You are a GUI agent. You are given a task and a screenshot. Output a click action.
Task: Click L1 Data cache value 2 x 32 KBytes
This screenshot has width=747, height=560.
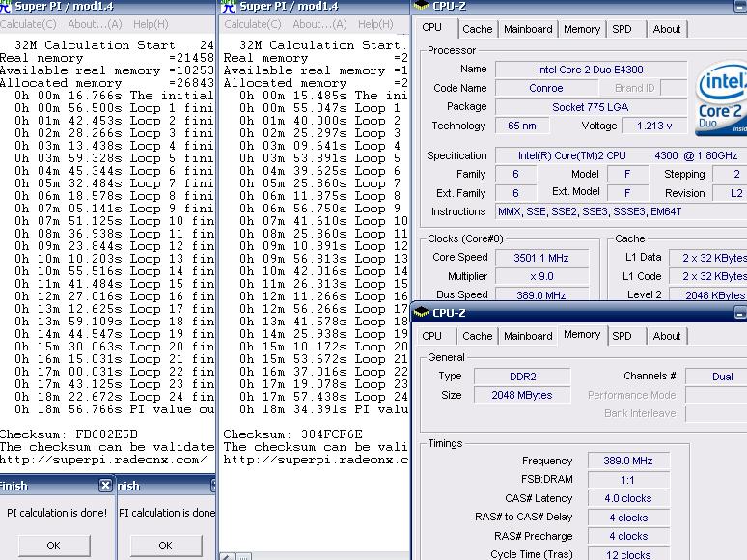pyautogui.click(x=708, y=258)
